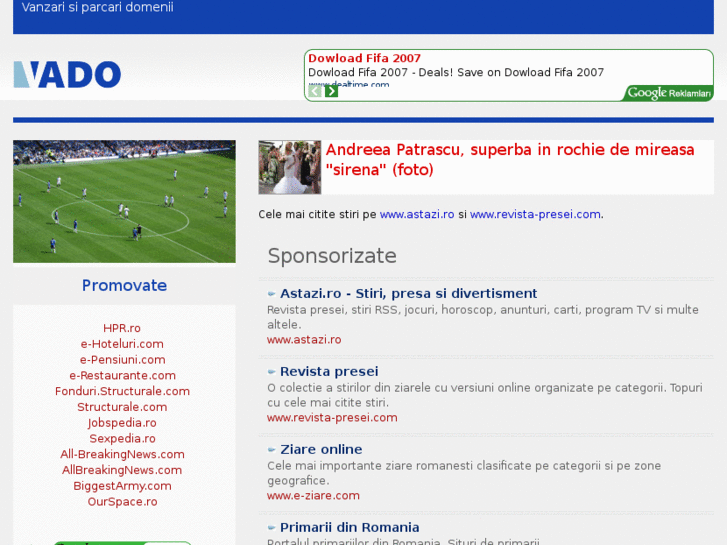Open Primarii din Romania heading

click(x=350, y=527)
